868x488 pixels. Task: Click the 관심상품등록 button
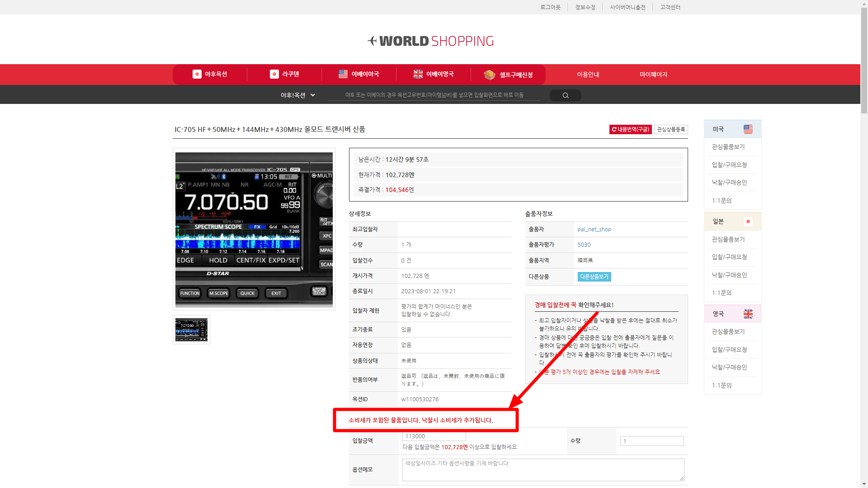(671, 130)
